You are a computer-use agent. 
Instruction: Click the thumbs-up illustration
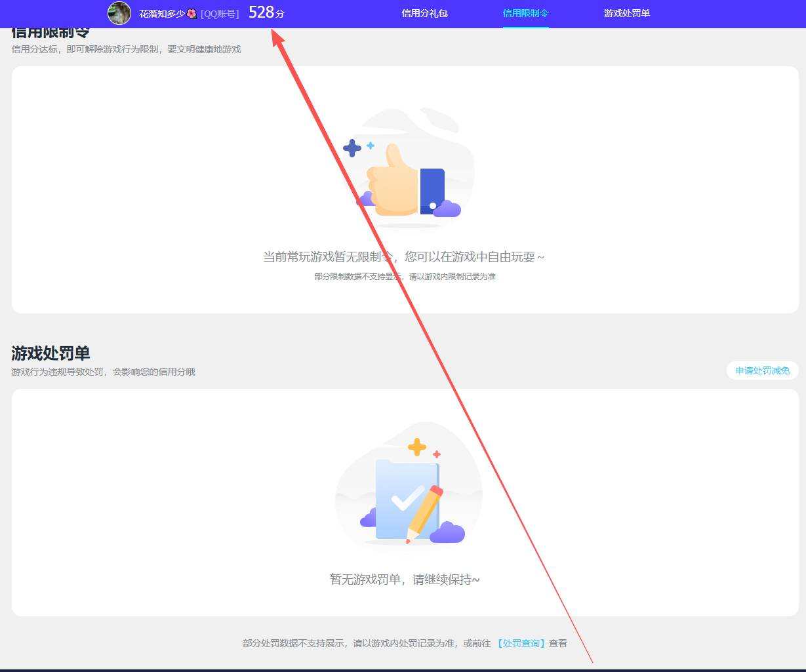(x=408, y=168)
